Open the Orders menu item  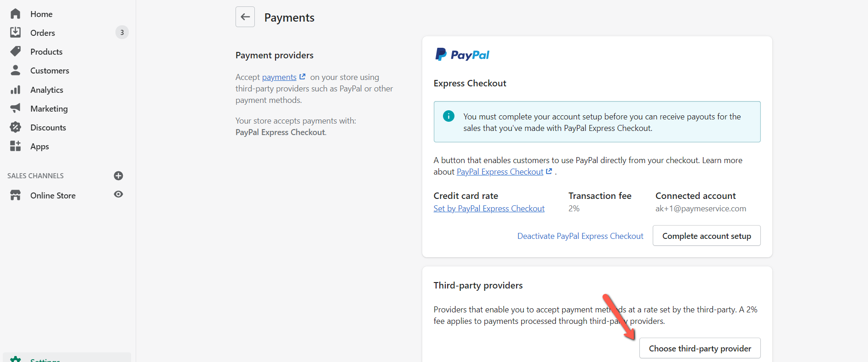(43, 33)
